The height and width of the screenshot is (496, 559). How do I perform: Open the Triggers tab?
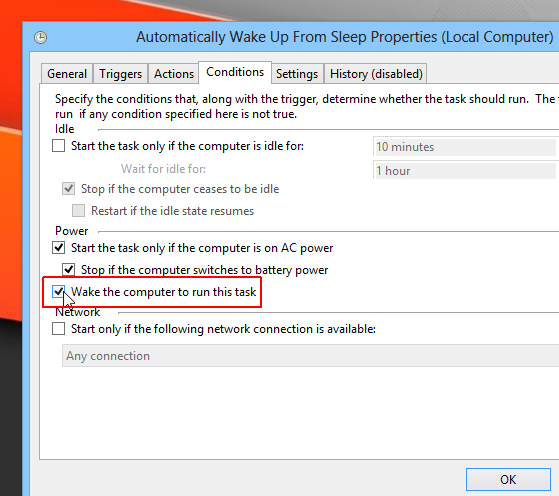(120, 74)
